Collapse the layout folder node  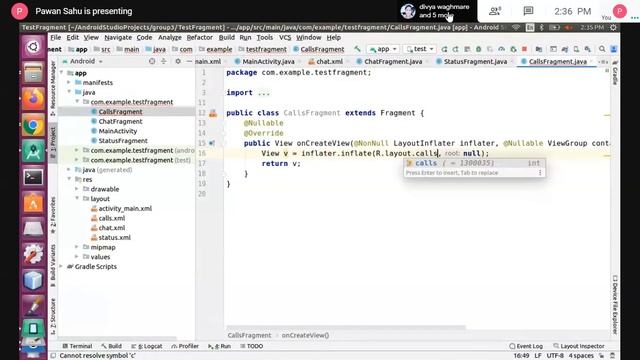77,199
